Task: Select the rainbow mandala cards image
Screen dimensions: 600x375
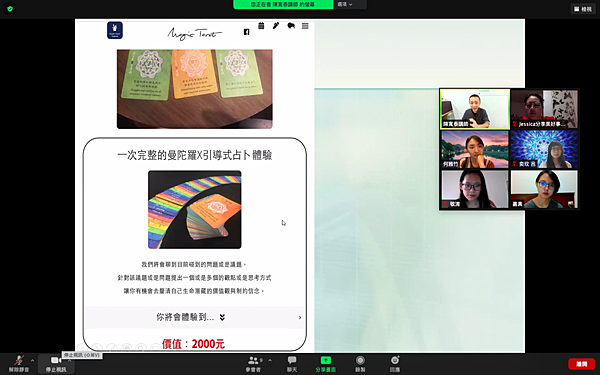Action: click(195, 210)
